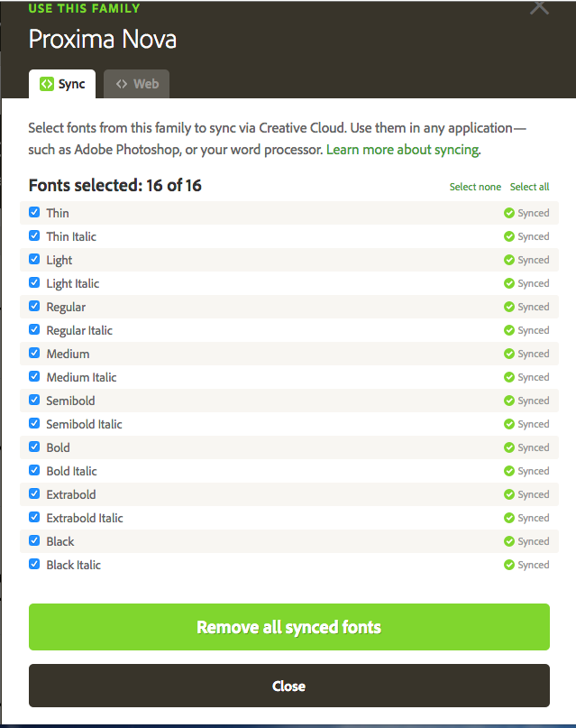
Task: Uncheck the Extrabold Italic checkbox
Action: click(x=34, y=517)
